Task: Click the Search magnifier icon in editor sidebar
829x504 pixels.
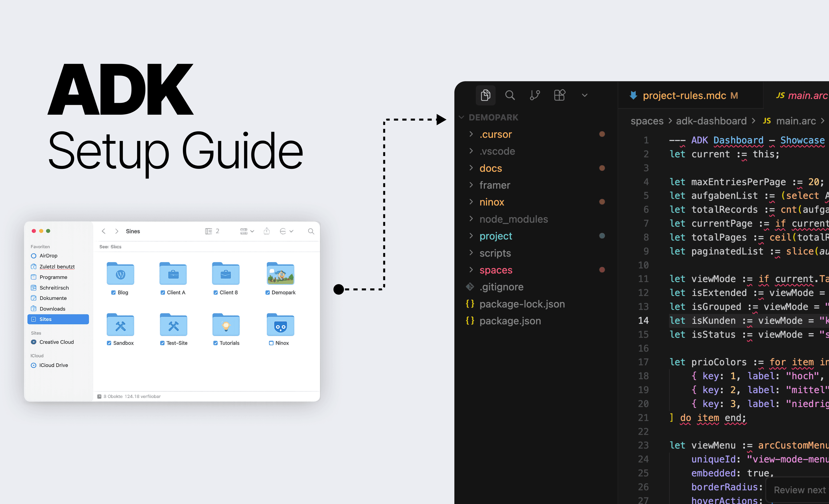Action: 510,95
